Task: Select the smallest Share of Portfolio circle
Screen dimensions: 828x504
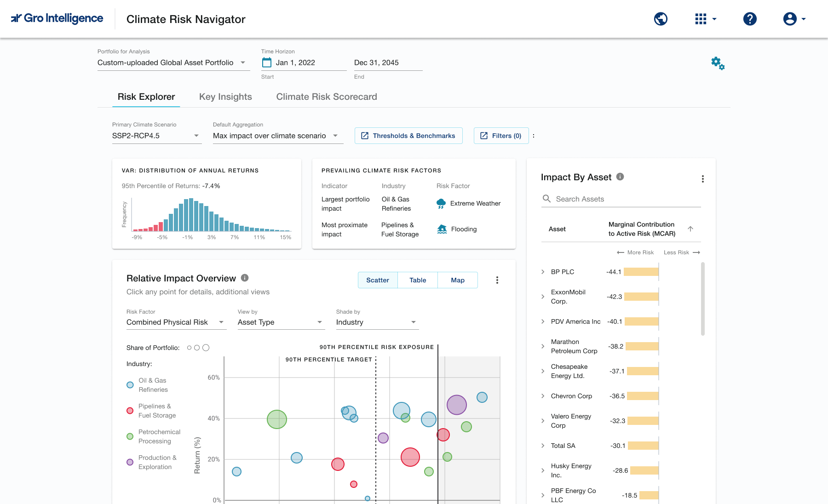Action: (189, 348)
